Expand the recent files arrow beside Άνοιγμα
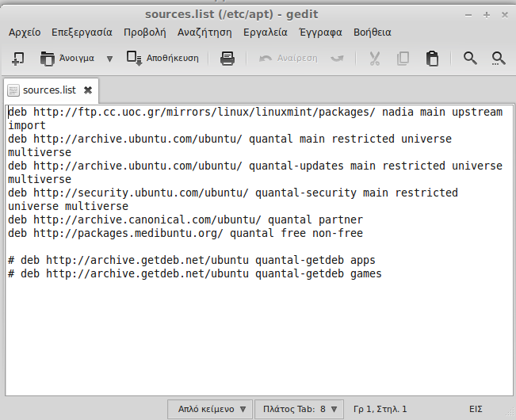This screenshot has width=516, height=420. [x=109, y=59]
